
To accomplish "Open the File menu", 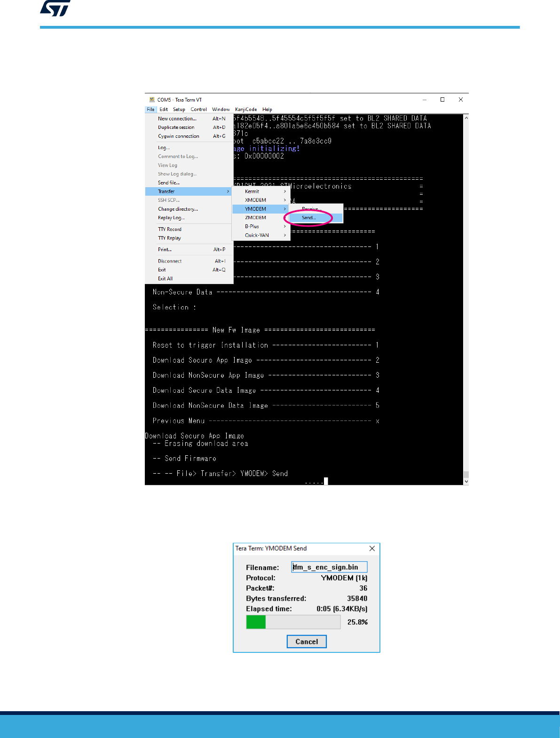I will [150, 109].
